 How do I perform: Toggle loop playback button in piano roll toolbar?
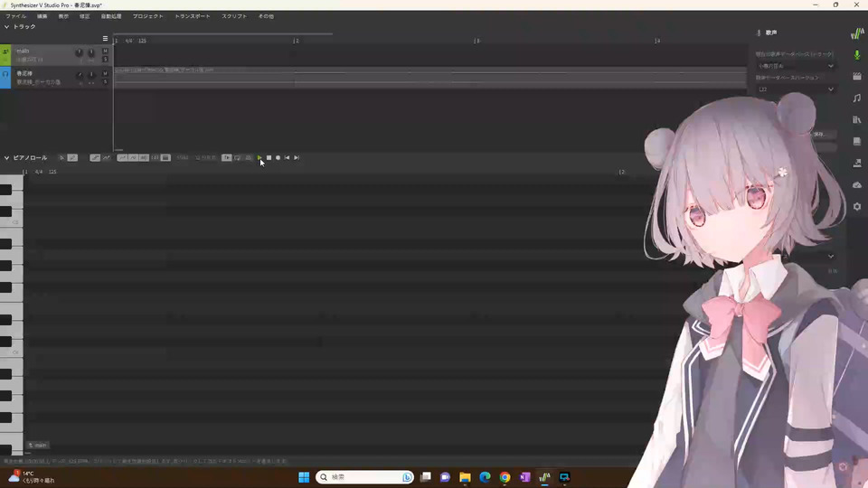pyautogui.click(x=238, y=157)
